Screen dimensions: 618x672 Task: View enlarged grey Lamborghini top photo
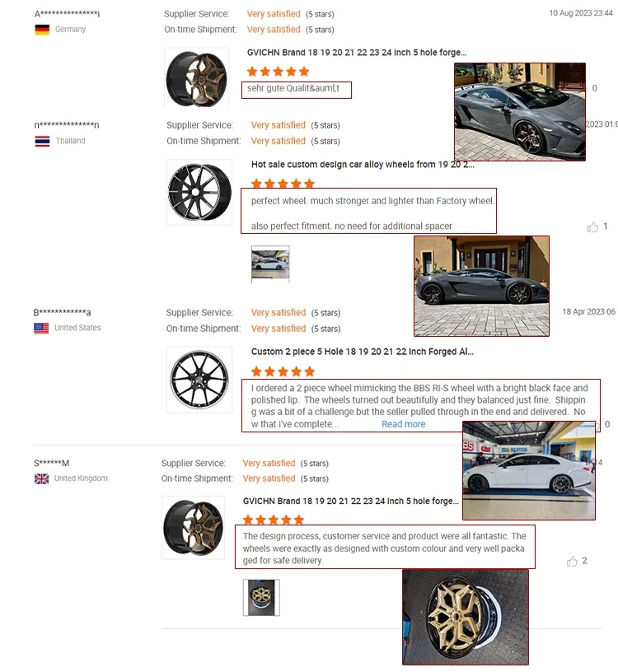click(520, 112)
